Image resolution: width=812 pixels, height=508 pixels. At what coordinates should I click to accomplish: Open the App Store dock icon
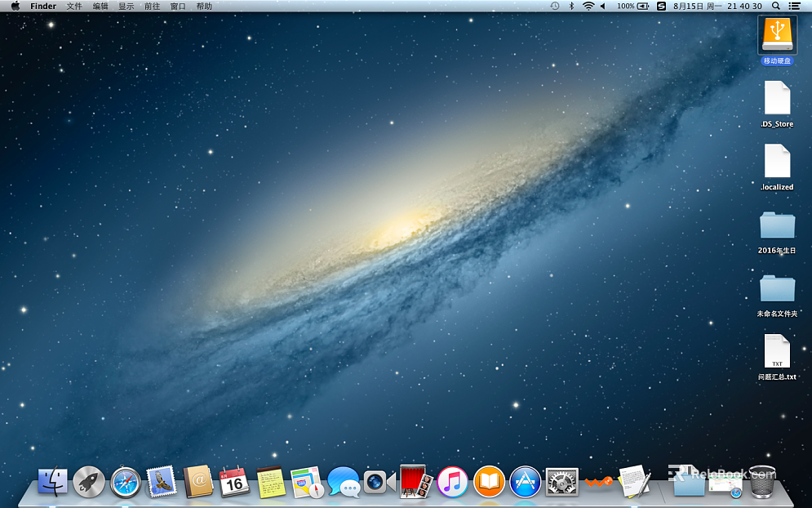click(525, 482)
